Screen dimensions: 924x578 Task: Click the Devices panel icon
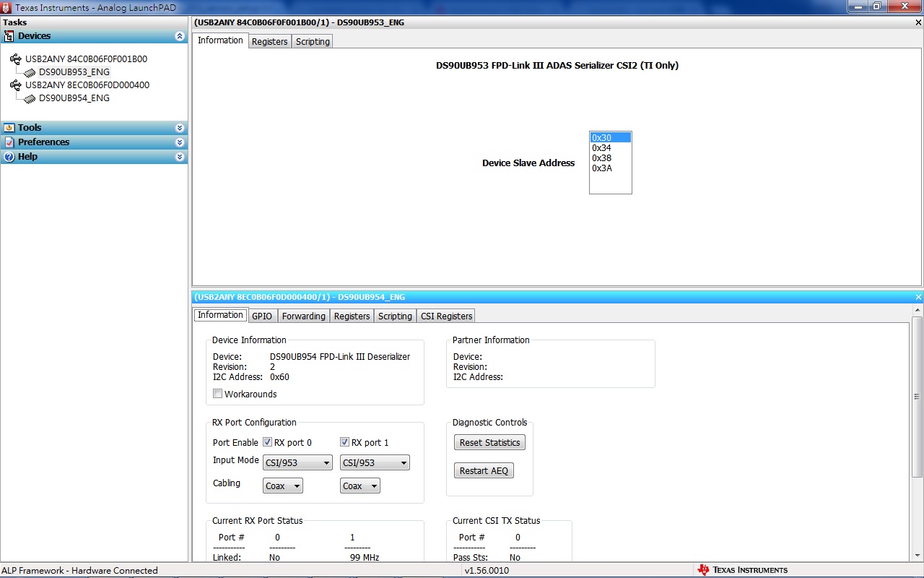coord(9,36)
